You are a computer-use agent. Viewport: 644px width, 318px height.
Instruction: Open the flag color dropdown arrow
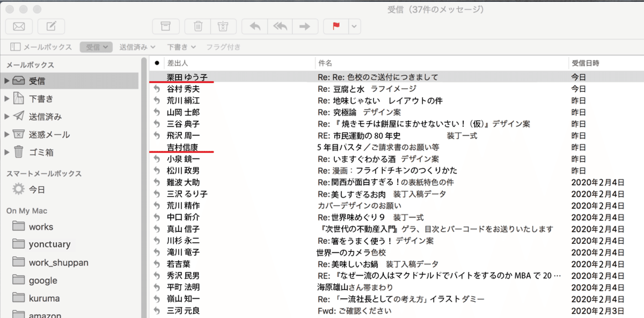pyautogui.click(x=355, y=26)
